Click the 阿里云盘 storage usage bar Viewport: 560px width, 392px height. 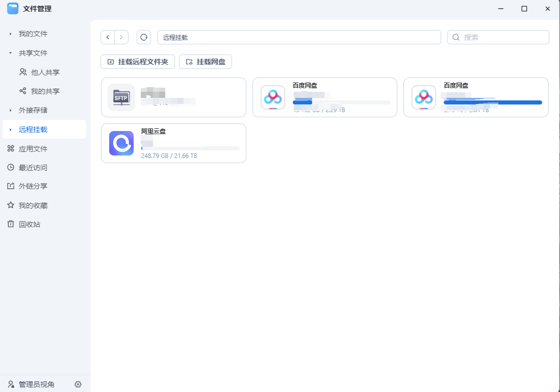point(190,148)
